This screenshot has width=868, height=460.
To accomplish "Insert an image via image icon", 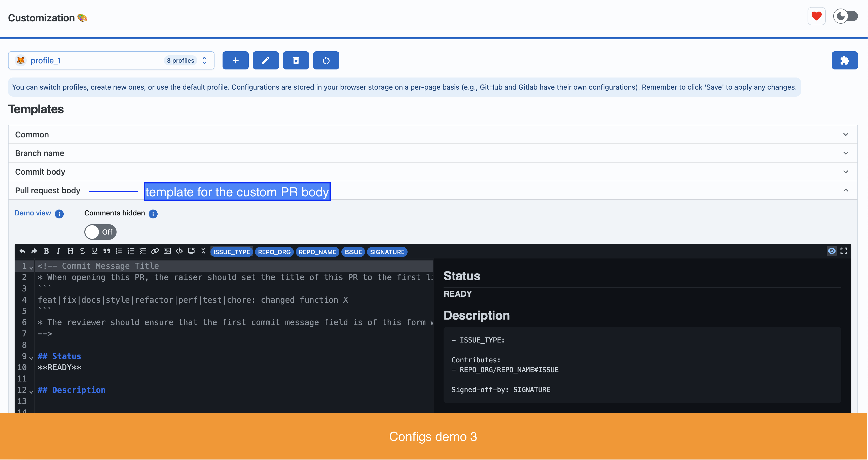I will tap(167, 251).
